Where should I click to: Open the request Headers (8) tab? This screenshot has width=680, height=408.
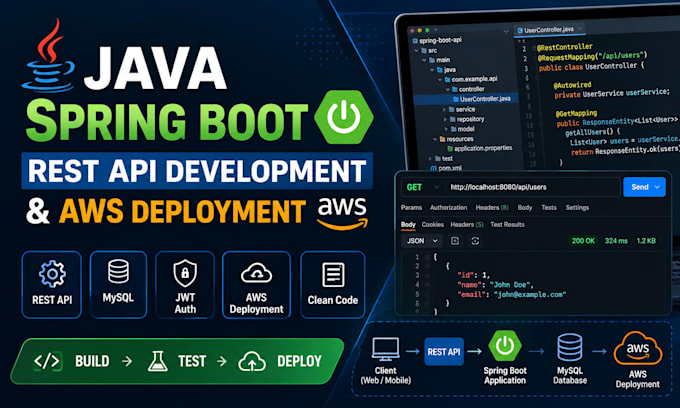(492, 208)
